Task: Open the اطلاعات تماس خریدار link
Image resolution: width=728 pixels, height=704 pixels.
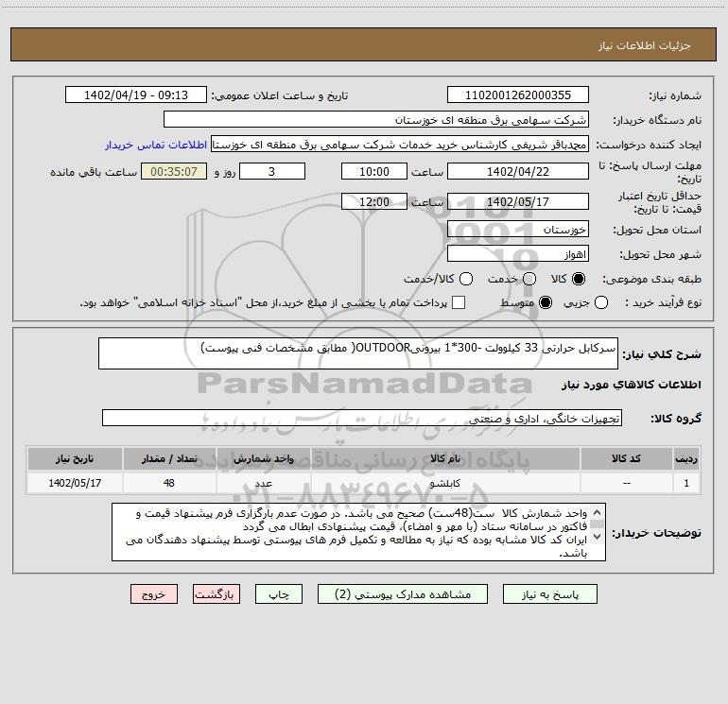Action: [156, 145]
